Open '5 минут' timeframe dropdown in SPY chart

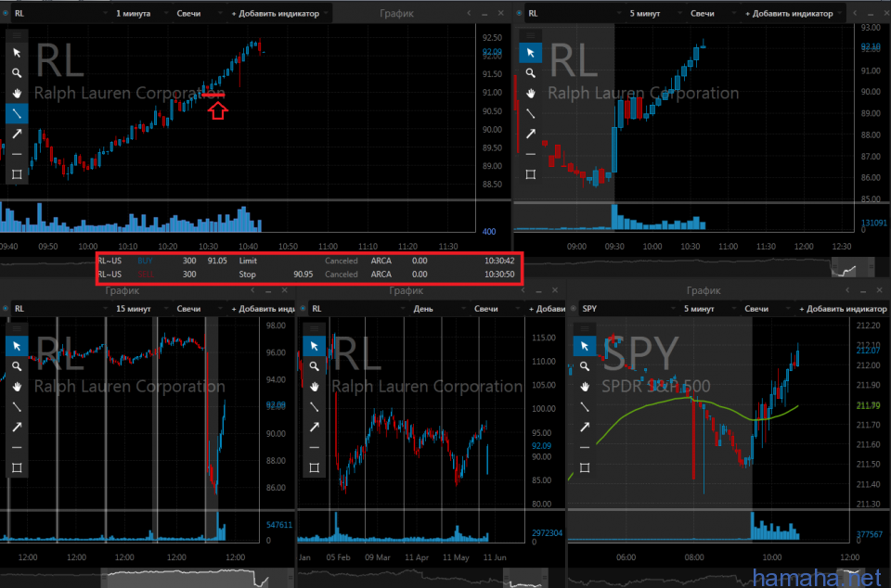708,309
